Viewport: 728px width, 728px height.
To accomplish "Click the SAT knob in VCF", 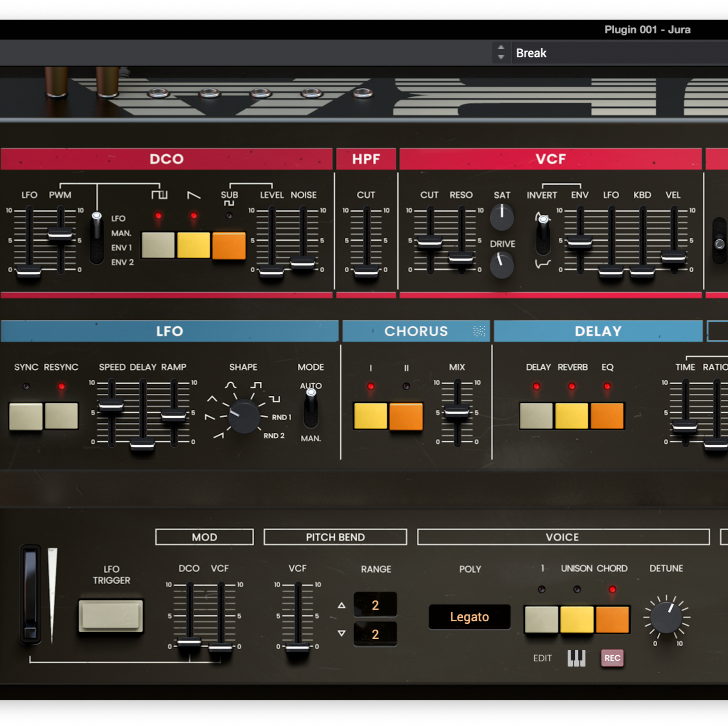I will pyautogui.click(x=502, y=217).
